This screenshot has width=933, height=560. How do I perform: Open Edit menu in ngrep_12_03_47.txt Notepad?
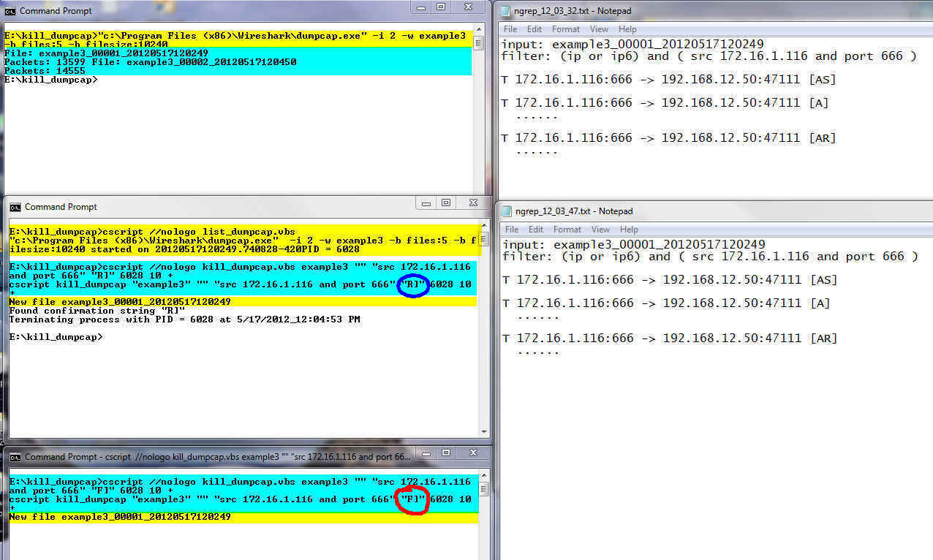535,230
